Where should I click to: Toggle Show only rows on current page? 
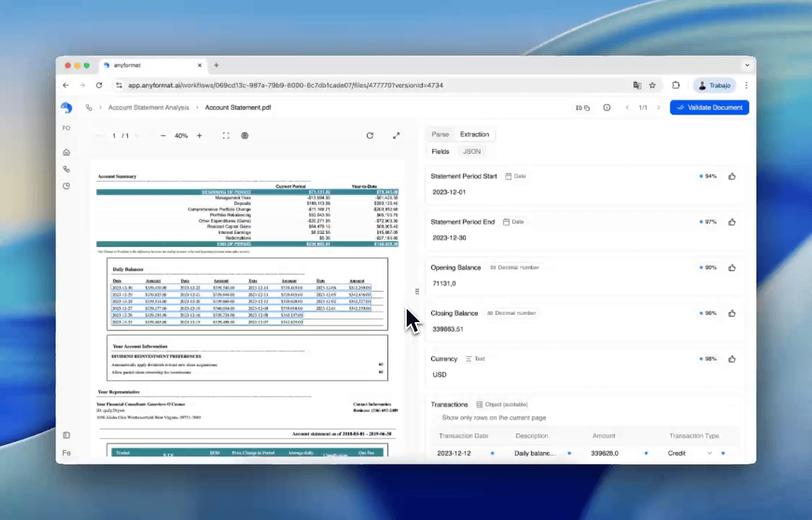tap(493, 417)
